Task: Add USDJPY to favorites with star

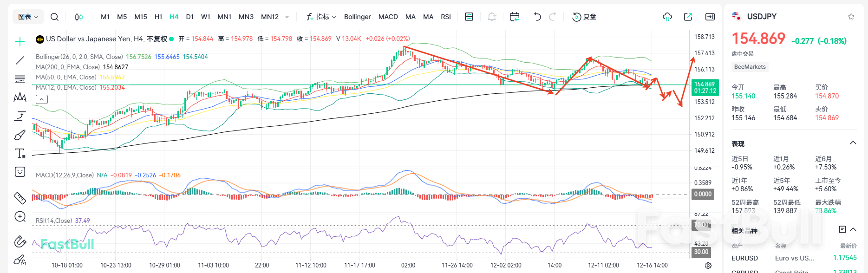Action: pyautogui.click(x=851, y=17)
